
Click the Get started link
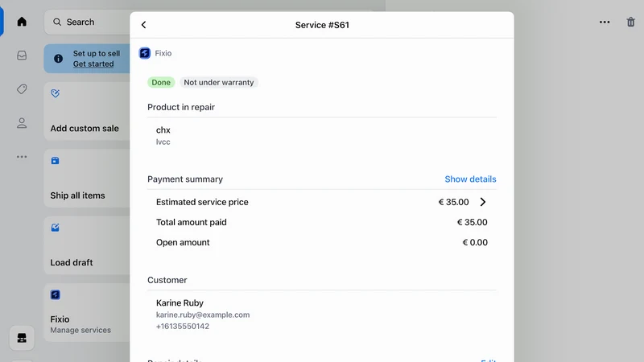pyautogui.click(x=93, y=64)
